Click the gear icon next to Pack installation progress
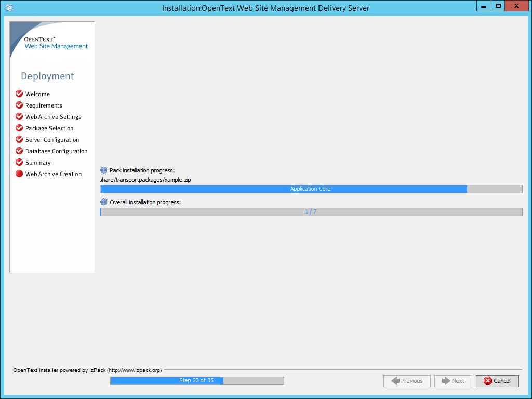Screen dimensions: 532x399 pos(103,170)
